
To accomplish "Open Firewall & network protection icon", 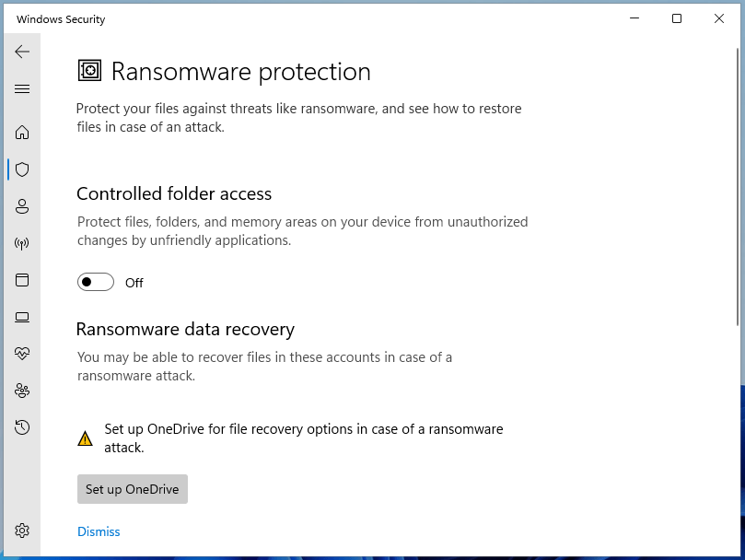I will click(22, 243).
